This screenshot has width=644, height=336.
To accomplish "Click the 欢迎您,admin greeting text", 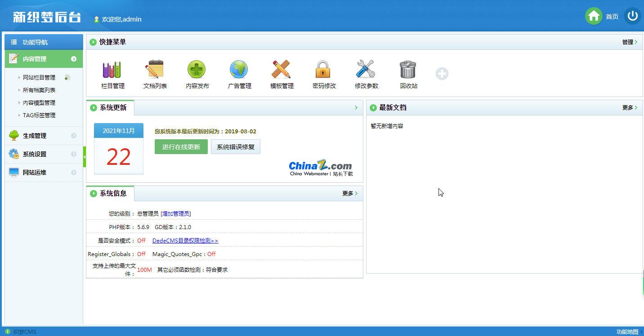I will [122, 19].
